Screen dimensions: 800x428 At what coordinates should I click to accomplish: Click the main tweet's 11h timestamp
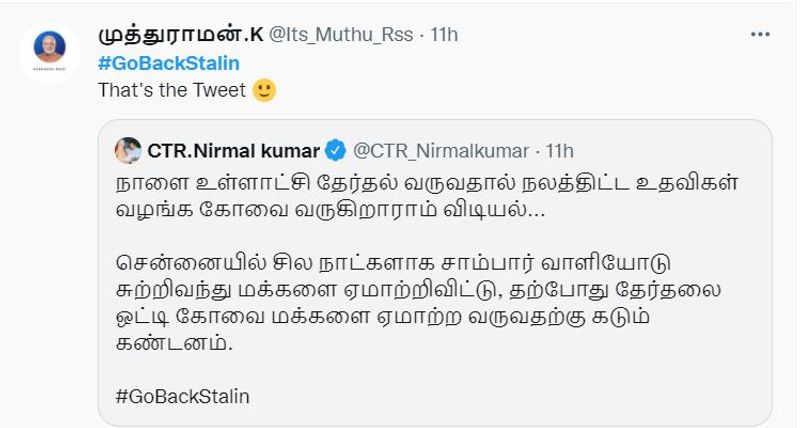pyautogui.click(x=443, y=35)
